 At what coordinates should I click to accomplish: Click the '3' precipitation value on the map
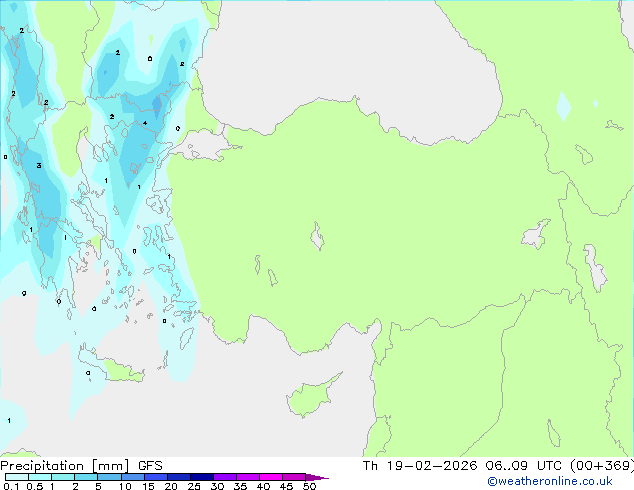[x=39, y=165]
